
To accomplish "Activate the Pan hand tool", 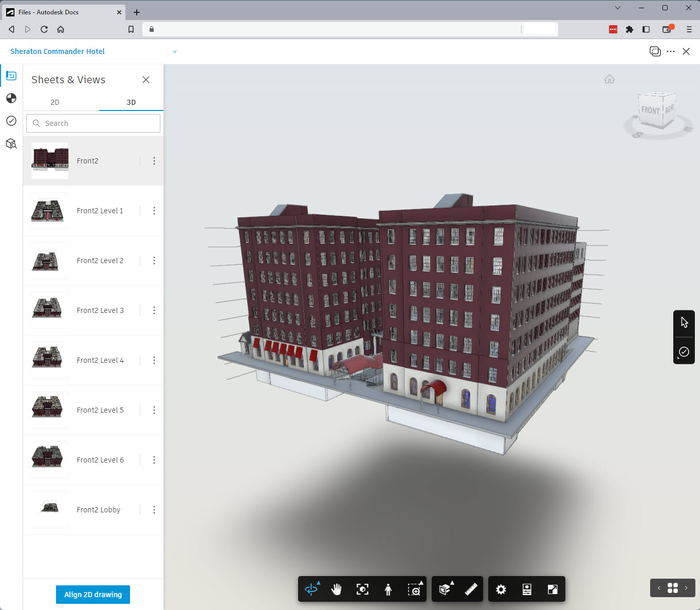I will pyautogui.click(x=337, y=589).
